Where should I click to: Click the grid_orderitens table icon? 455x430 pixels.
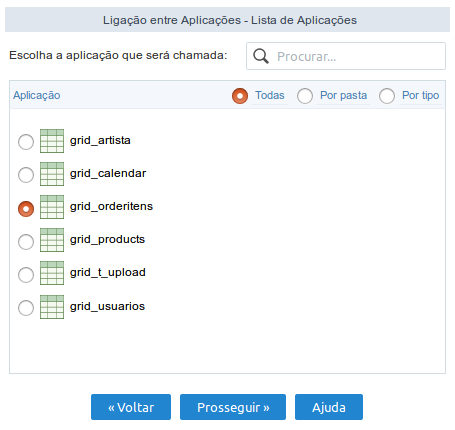52,207
